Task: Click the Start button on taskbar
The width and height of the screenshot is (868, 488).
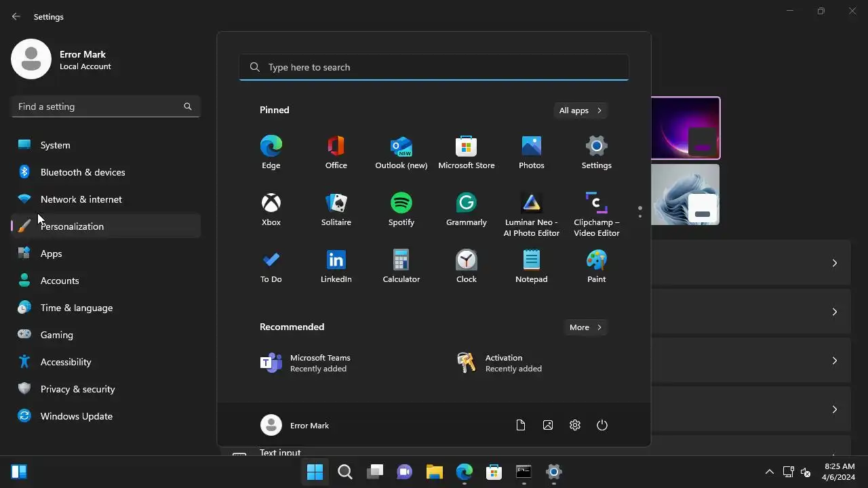Action: click(315, 472)
